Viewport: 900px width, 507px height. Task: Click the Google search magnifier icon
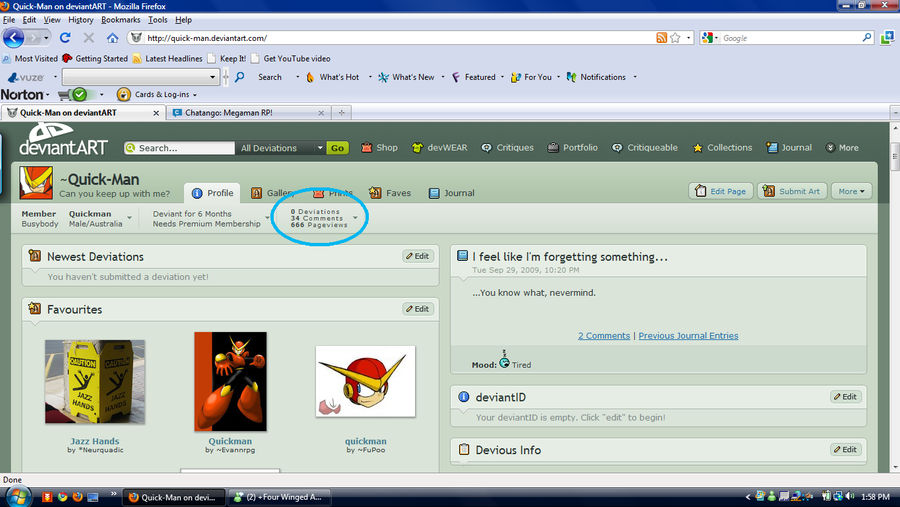click(867, 38)
